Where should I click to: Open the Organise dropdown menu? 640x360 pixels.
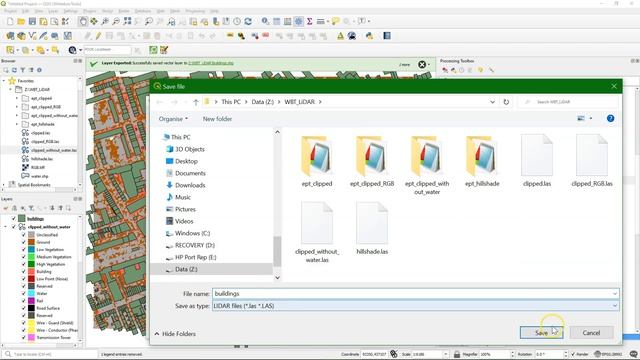click(173, 119)
